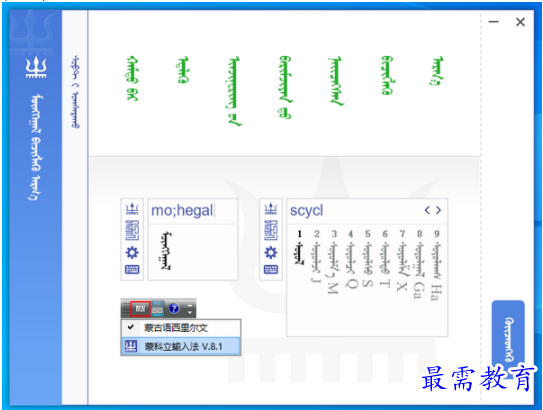Click trident icon beside scycl panel
Screen dimensions: 543x410
(x=270, y=209)
